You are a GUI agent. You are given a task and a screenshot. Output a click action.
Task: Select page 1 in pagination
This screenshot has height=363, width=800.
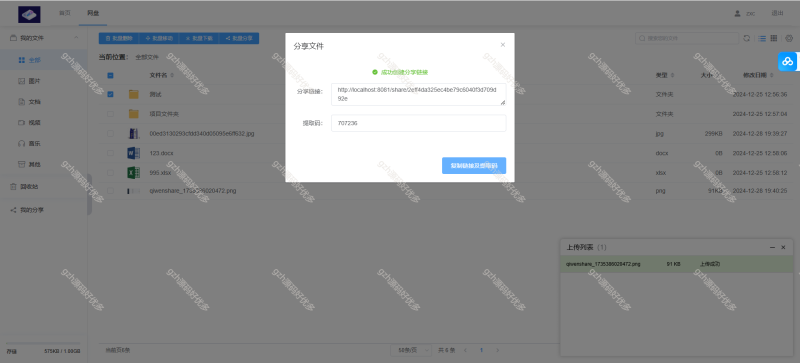[481, 350]
